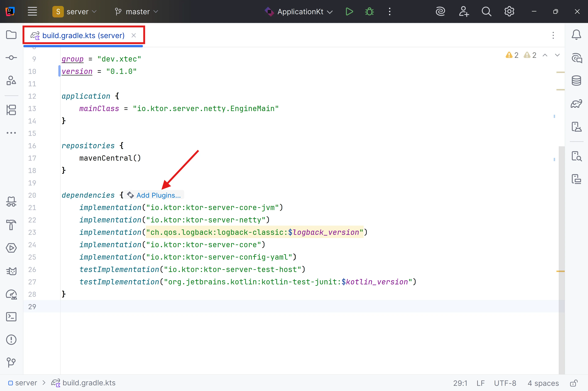Close the build.gradle.kts tab
This screenshot has width=588, height=391.
(134, 35)
